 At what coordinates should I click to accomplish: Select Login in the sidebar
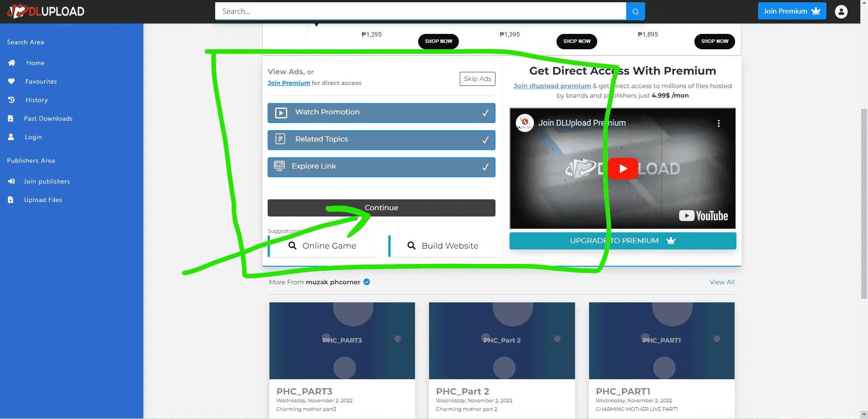[x=33, y=137]
